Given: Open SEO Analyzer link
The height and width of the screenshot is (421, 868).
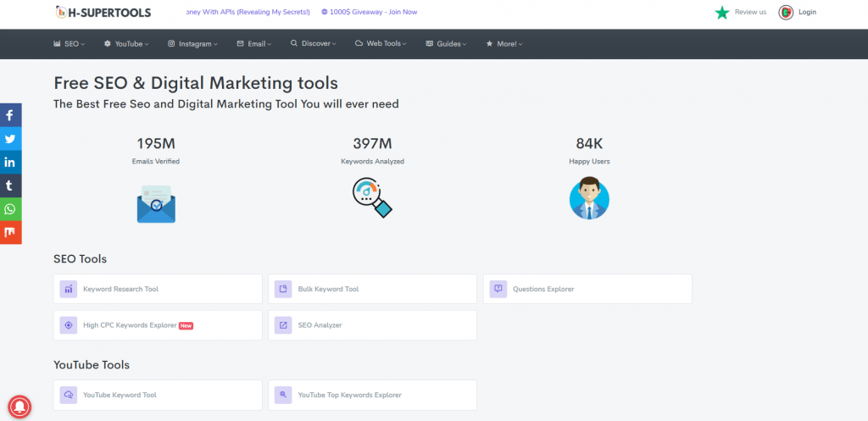Looking at the screenshot, I should click(x=373, y=325).
